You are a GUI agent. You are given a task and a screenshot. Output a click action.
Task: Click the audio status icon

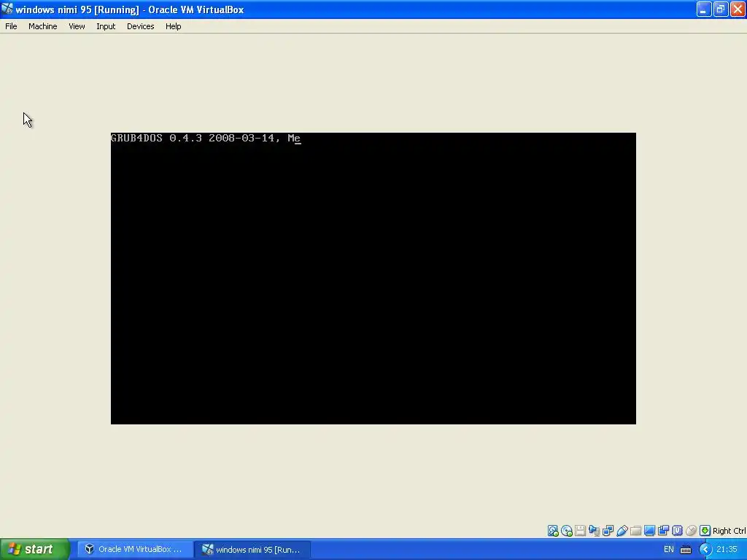594,531
